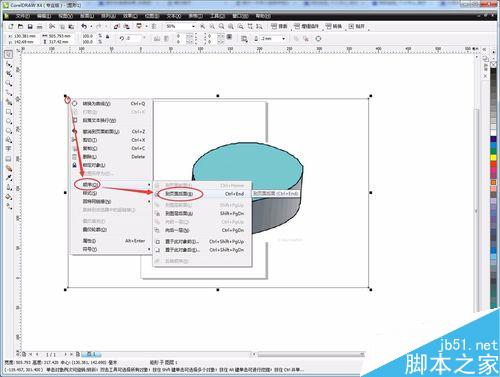Toggle the lock ratio padlock
Screen dimensions: 500x377
(x=108, y=37)
